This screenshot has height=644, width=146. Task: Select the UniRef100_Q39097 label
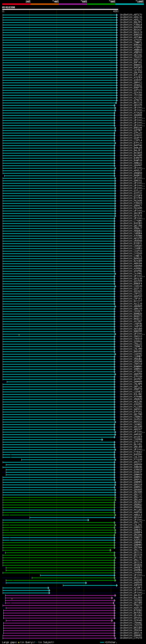coord(131,80)
